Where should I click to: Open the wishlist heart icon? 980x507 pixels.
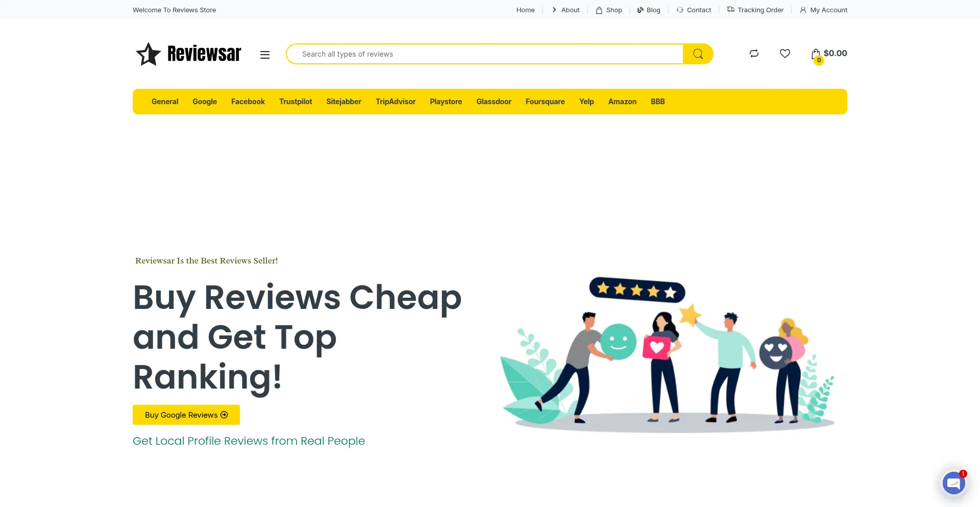click(x=785, y=54)
